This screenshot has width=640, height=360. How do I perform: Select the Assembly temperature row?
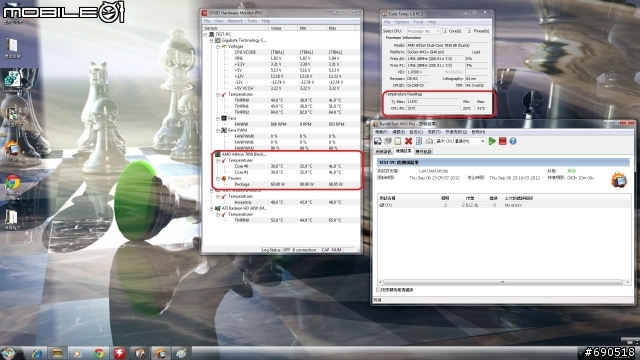[x=282, y=202]
